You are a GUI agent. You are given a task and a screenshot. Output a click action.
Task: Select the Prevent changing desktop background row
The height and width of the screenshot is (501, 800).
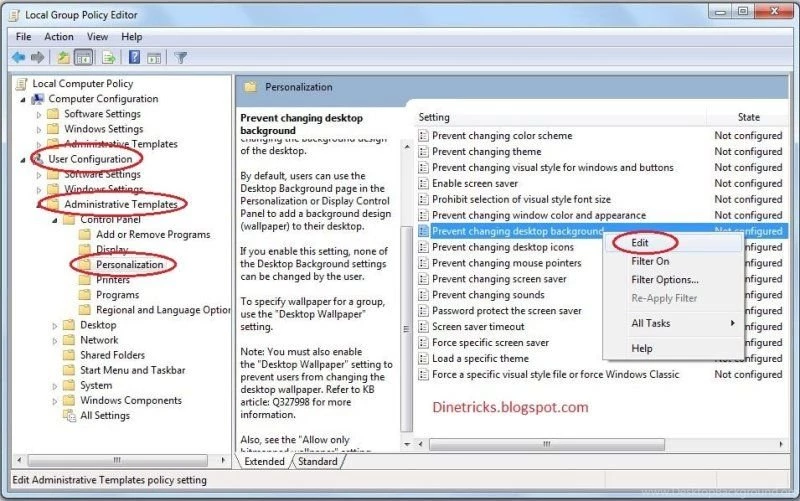coord(601,231)
